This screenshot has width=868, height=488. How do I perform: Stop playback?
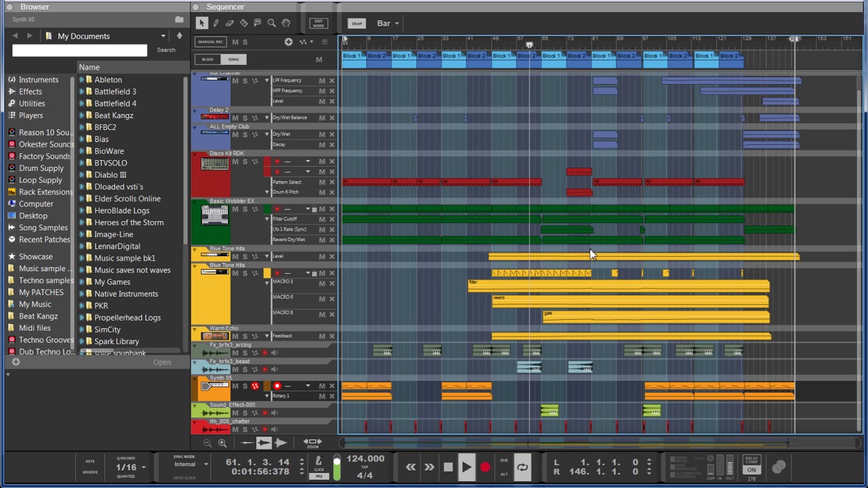[448, 467]
